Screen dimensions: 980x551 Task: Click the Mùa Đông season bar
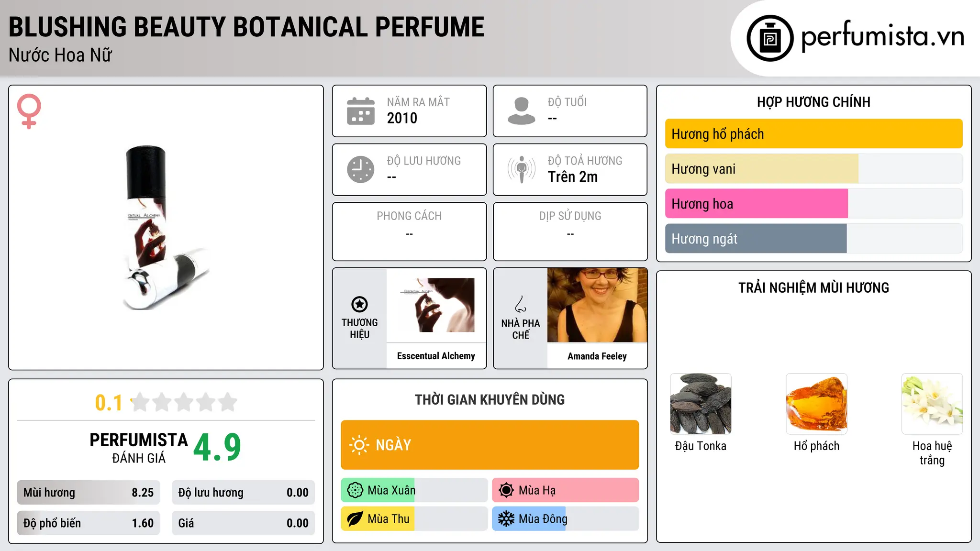click(x=566, y=519)
